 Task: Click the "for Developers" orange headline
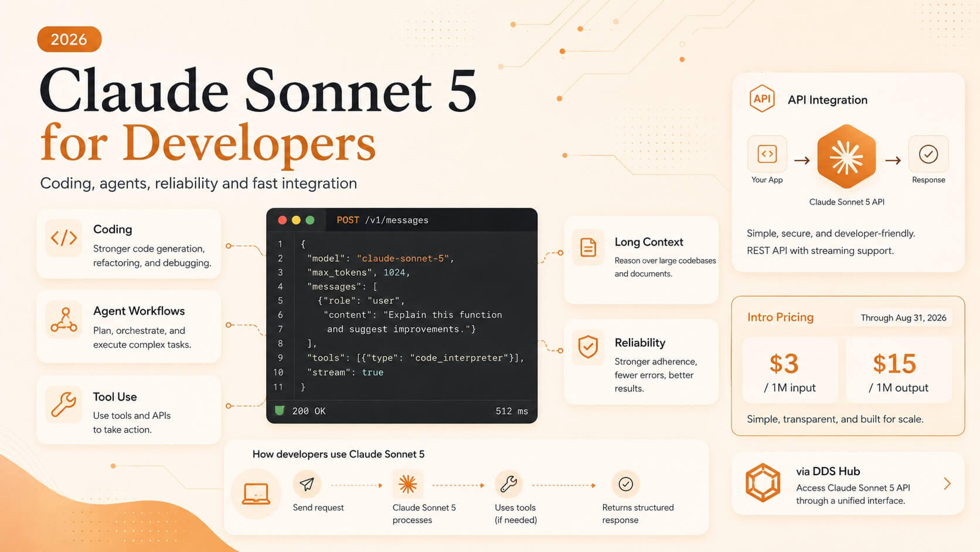click(208, 143)
